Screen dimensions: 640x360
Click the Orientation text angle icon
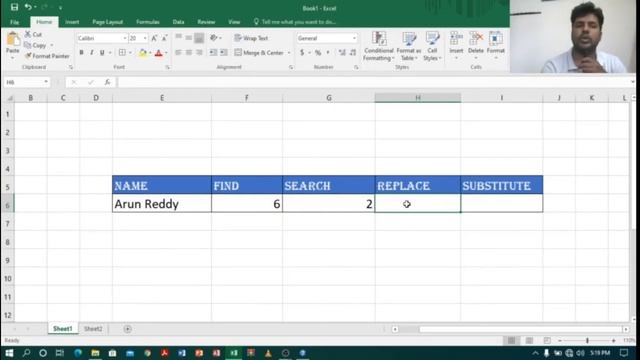(213, 38)
